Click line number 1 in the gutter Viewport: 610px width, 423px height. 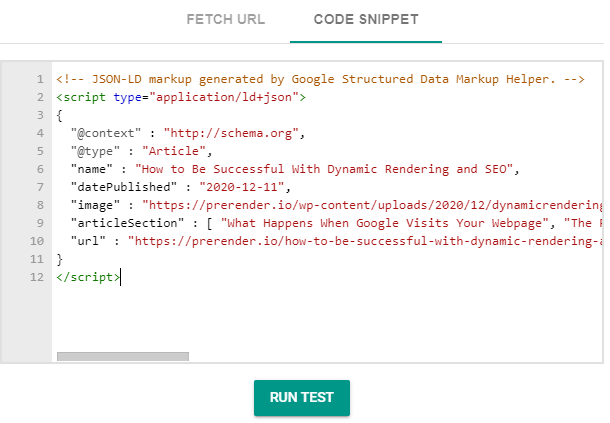point(40,79)
